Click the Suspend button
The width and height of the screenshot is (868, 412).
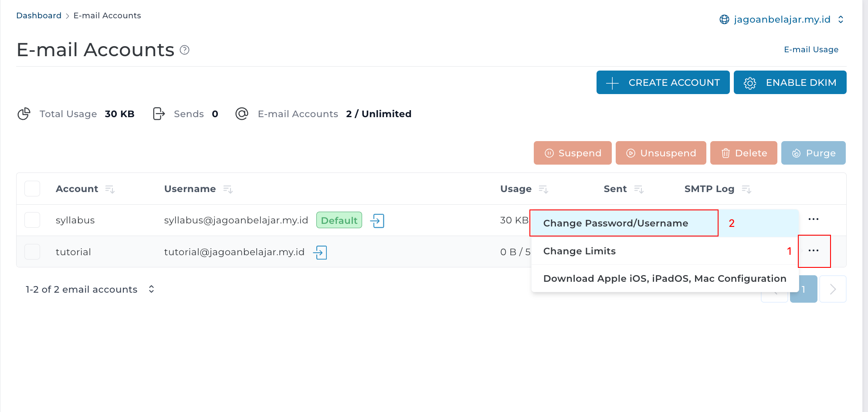click(573, 153)
